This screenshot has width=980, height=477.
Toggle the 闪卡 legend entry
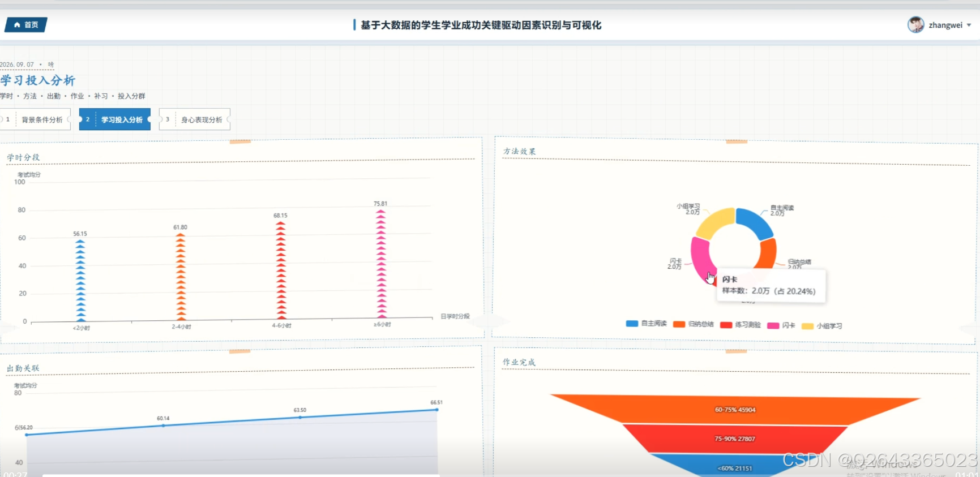tap(781, 325)
